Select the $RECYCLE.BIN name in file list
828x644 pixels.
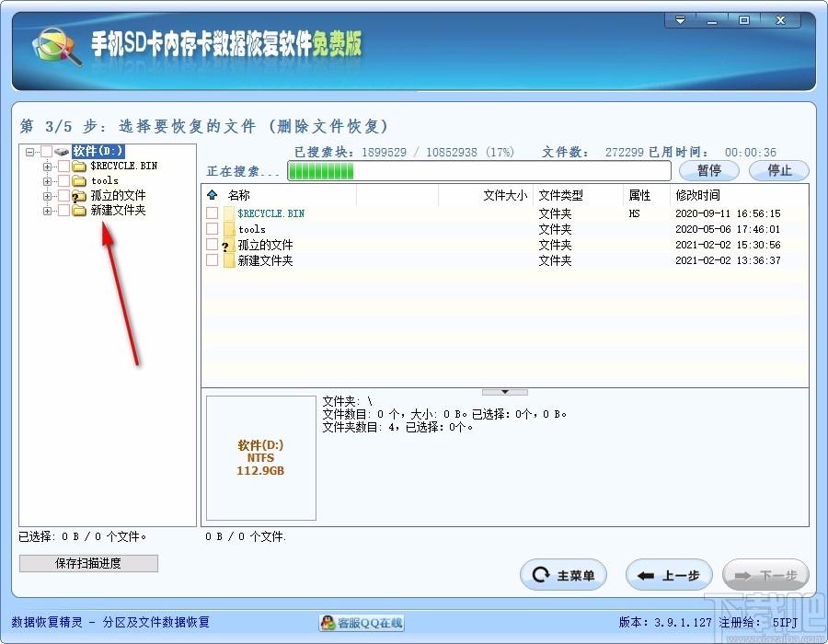click(x=270, y=213)
